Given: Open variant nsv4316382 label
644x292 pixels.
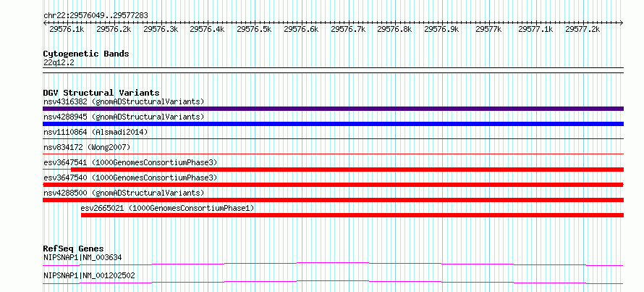Looking at the screenshot, I should click(x=124, y=101).
